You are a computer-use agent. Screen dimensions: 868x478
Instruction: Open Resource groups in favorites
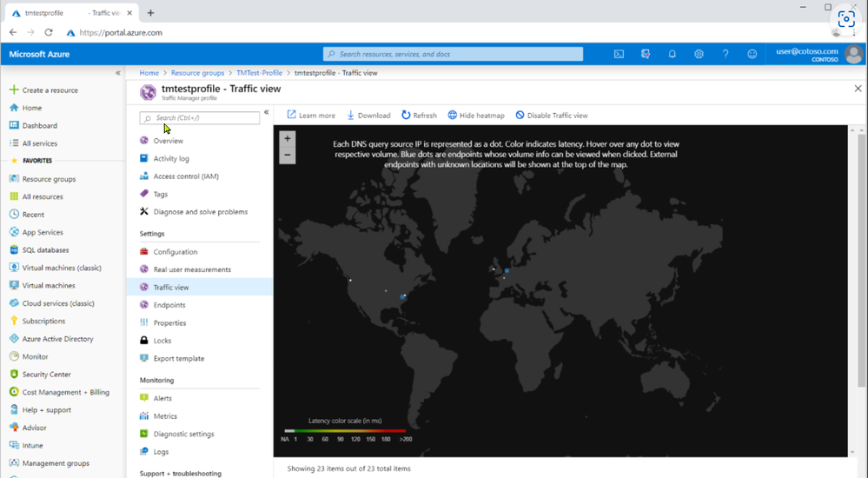(x=43, y=179)
